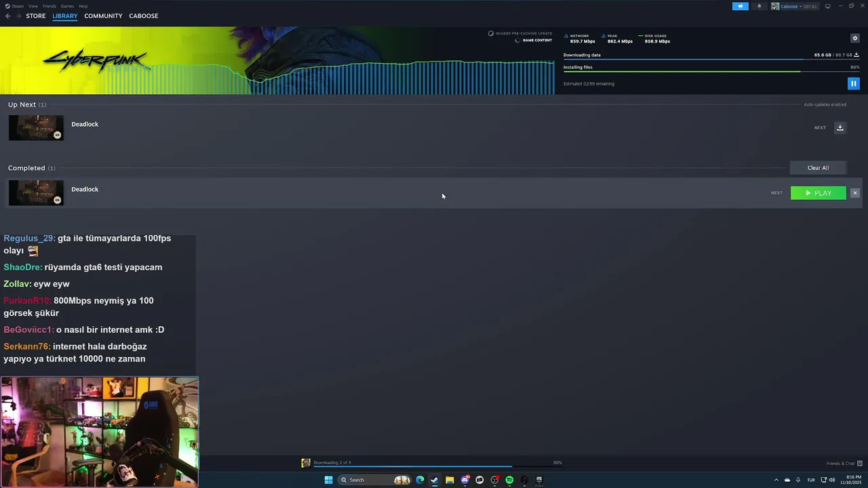Click the Disk Usage 858.9 Mbps stat
The width and height of the screenshot is (868, 488).
(654, 39)
